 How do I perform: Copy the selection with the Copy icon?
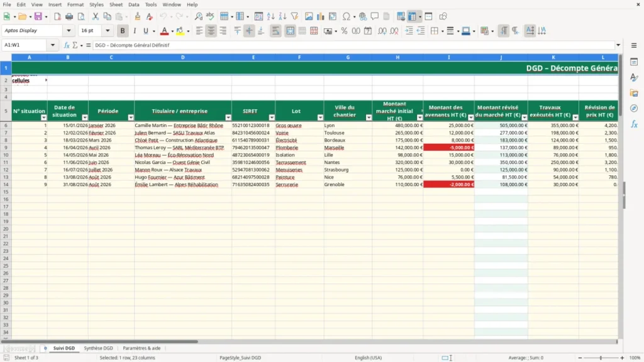click(x=107, y=16)
